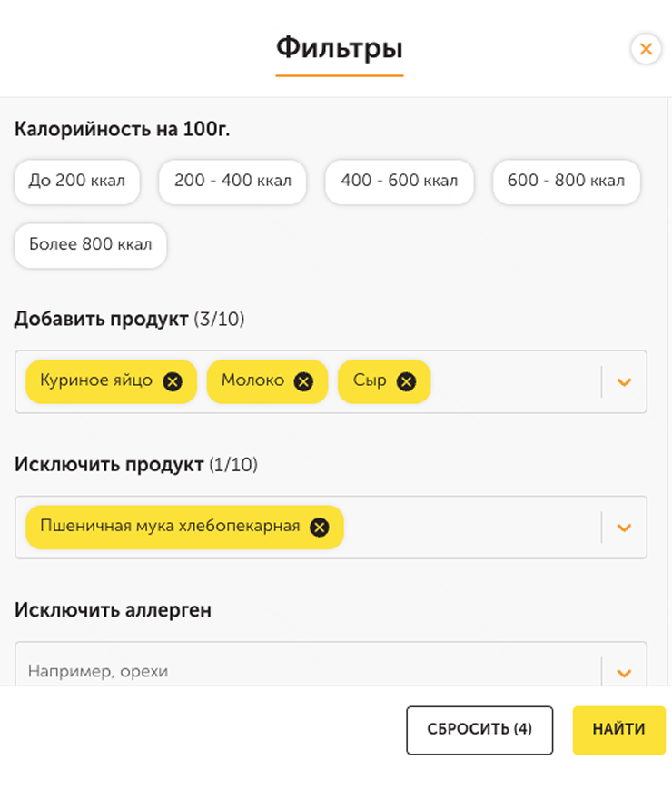Select the До 200 ккал calorie chip
The width and height of the screenshot is (672, 799).
pyautogui.click(x=77, y=181)
